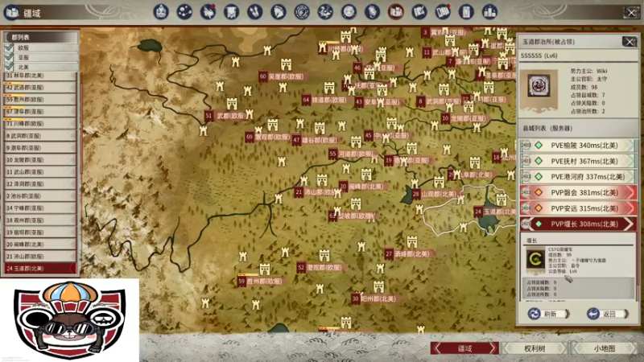Open the helmet icon in top bar
644x362 pixels.
pyautogui.click(x=278, y=12)
